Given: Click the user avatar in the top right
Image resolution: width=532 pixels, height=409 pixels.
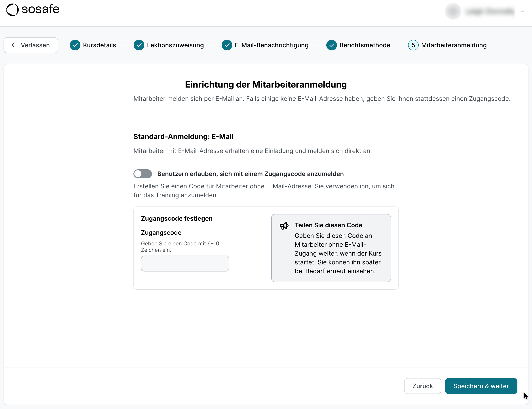Looking at the screenshot, I should [x=453, y=11].
